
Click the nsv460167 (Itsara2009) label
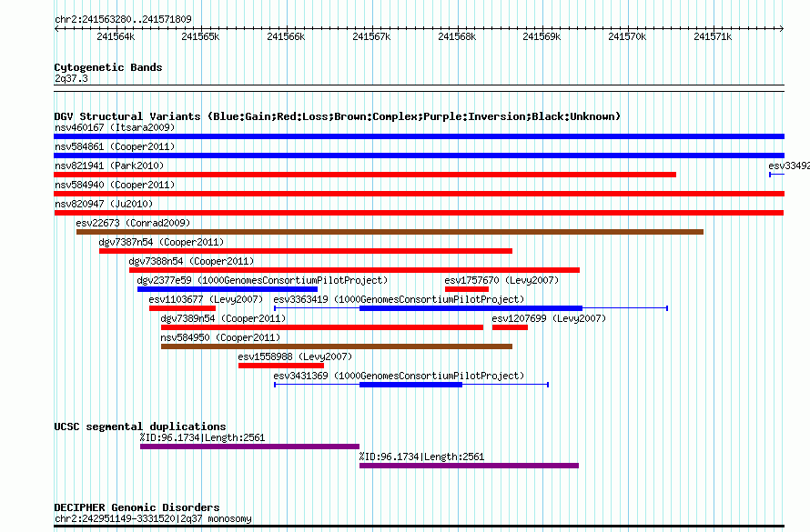click(115, 127)
